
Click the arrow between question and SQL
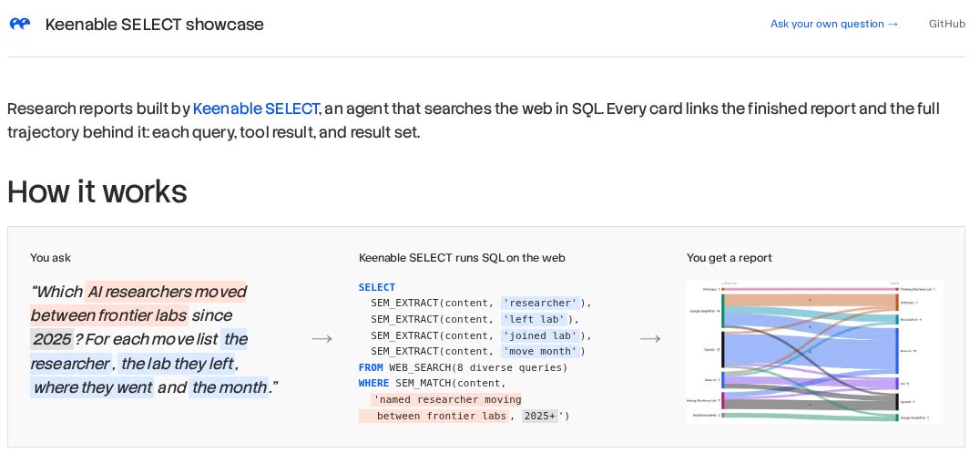(322, 339)
